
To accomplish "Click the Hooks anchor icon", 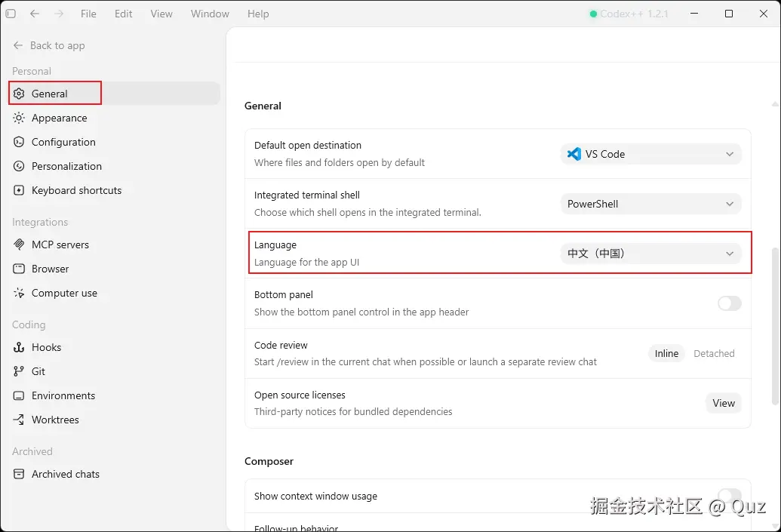I will 19,347.
